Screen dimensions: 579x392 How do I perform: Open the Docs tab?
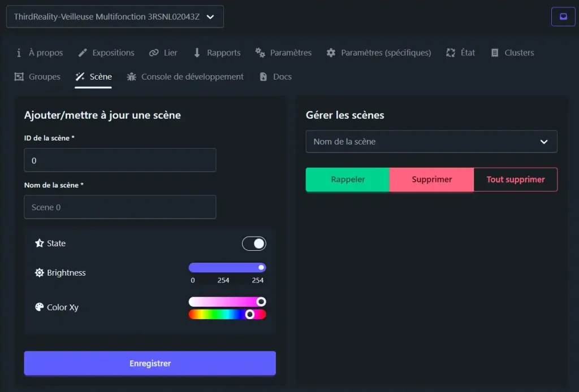pos(276,77)
